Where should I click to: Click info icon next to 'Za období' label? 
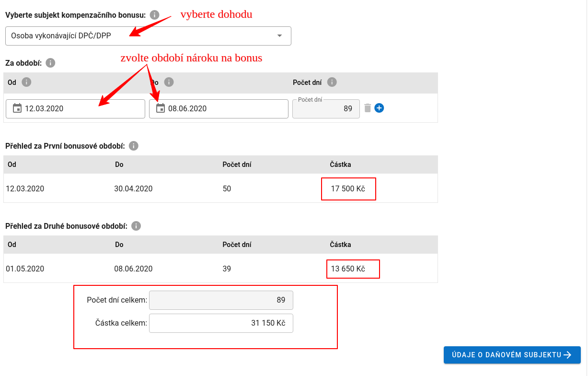click(50, 63)
